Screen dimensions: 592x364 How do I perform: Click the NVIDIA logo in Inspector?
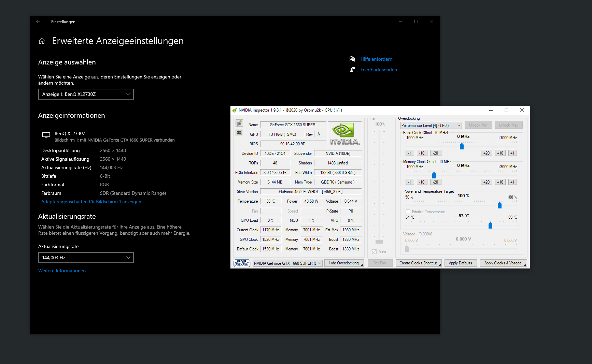[345, 134]
